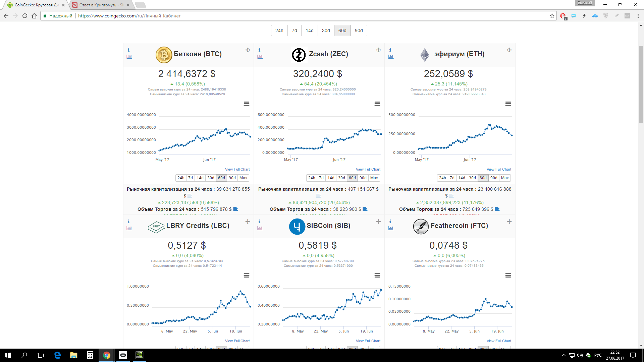Open the bar chart icon on Zcash card
This screenshot has height=362, width=644.
(x=260, y=57)
